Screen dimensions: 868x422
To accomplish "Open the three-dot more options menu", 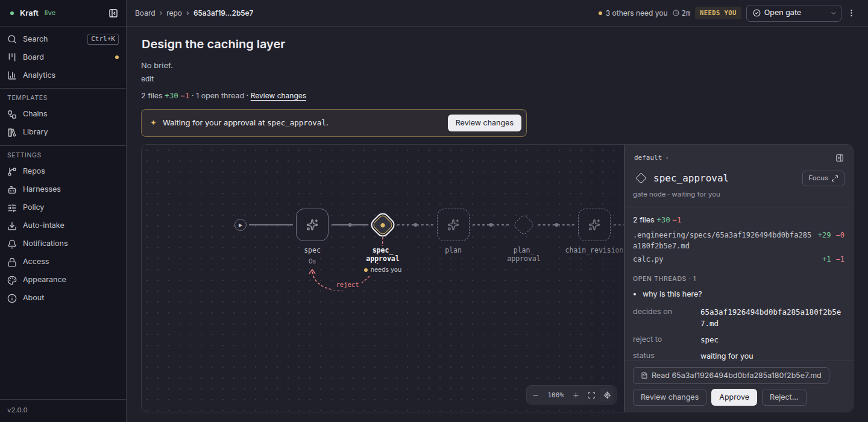I will click(x=851, y=13).
